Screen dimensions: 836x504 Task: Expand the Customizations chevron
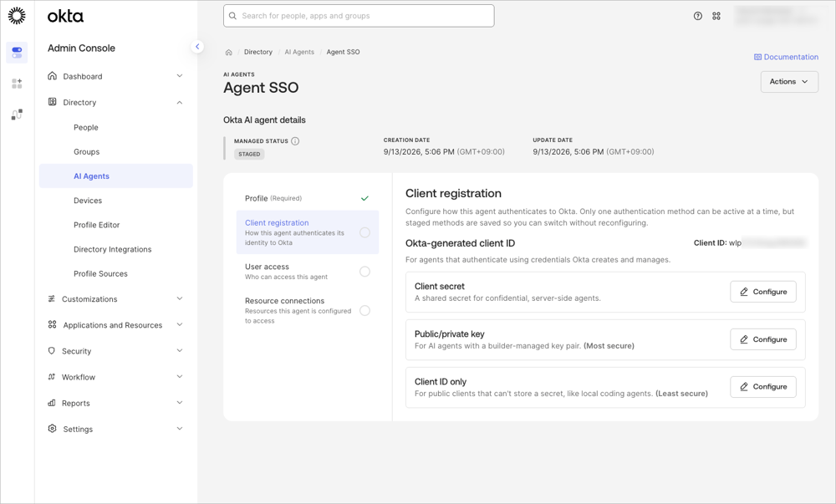[x=180, y=299]
